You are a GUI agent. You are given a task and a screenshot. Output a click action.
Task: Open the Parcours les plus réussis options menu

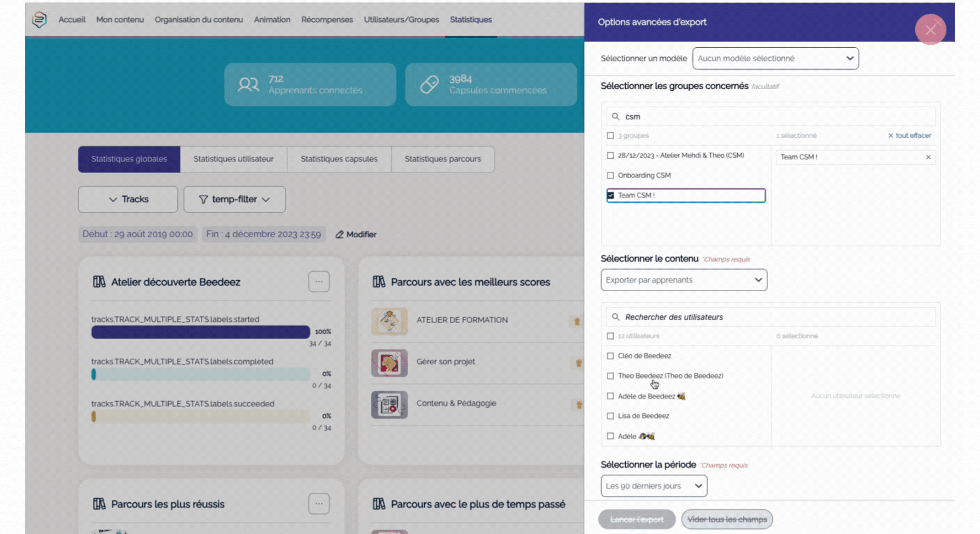pyautogui.click(x=319, y=504)
